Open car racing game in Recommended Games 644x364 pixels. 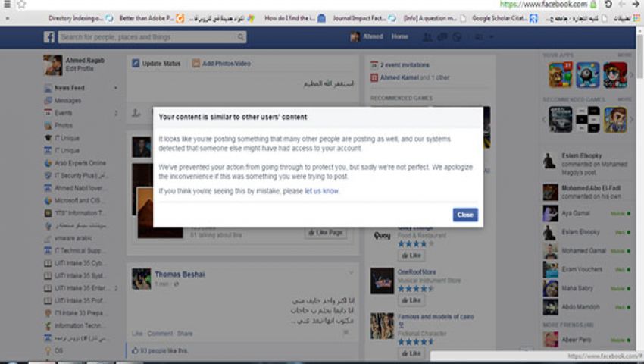[560, 119]
